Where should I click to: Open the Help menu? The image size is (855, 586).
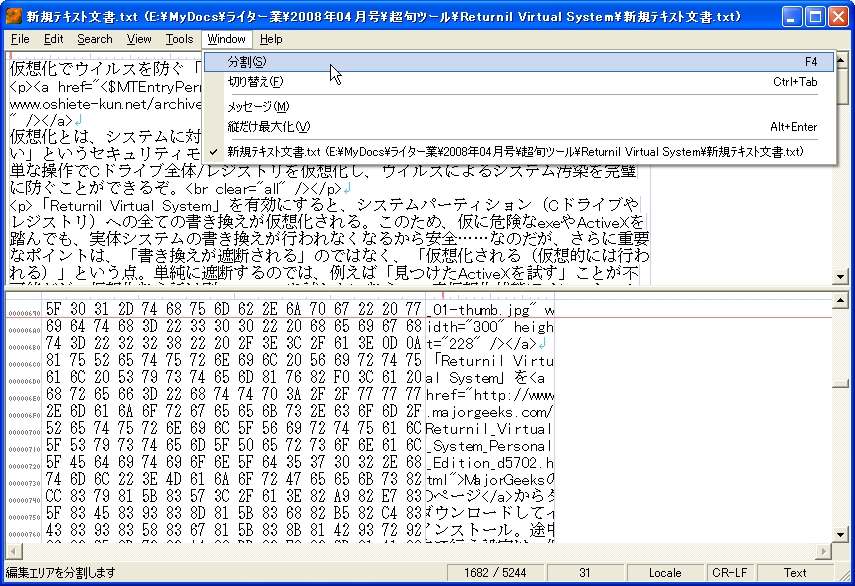tap(271, 39)
